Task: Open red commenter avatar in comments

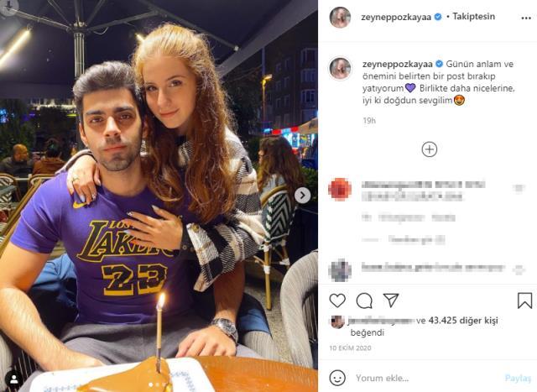Action: 340,189
